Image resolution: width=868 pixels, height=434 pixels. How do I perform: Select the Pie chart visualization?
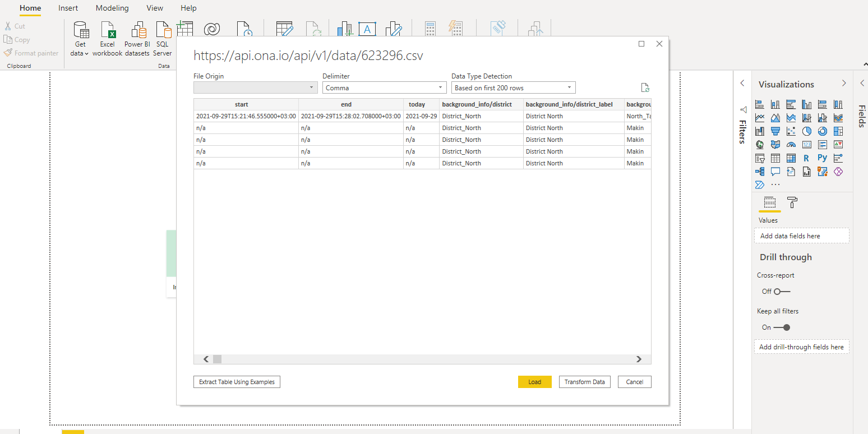(806, 131)
